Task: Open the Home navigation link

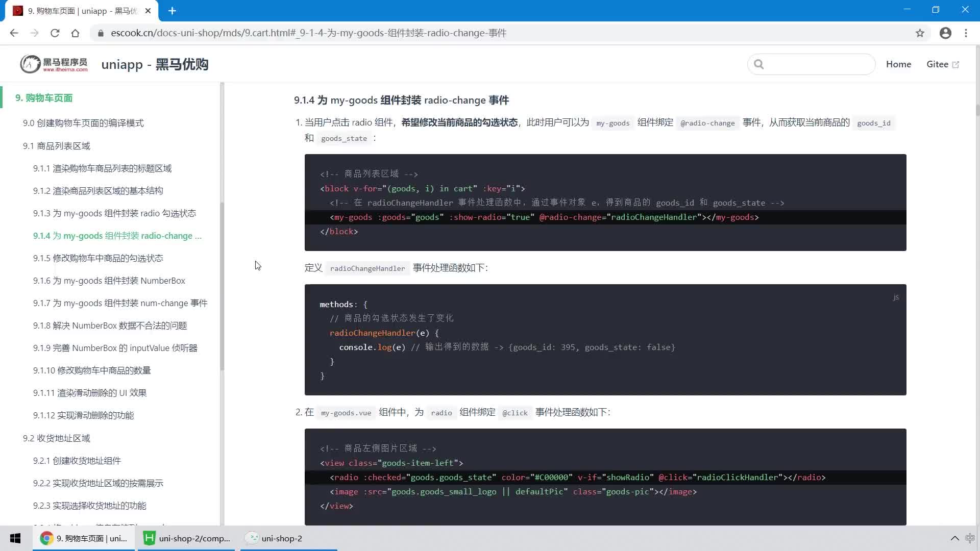Action: point(898,64)
